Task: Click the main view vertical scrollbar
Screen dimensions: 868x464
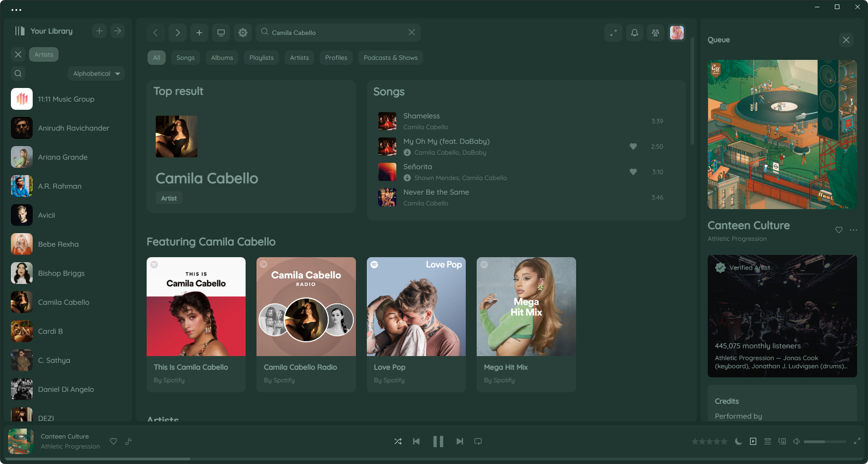Action: pos(692,91)
